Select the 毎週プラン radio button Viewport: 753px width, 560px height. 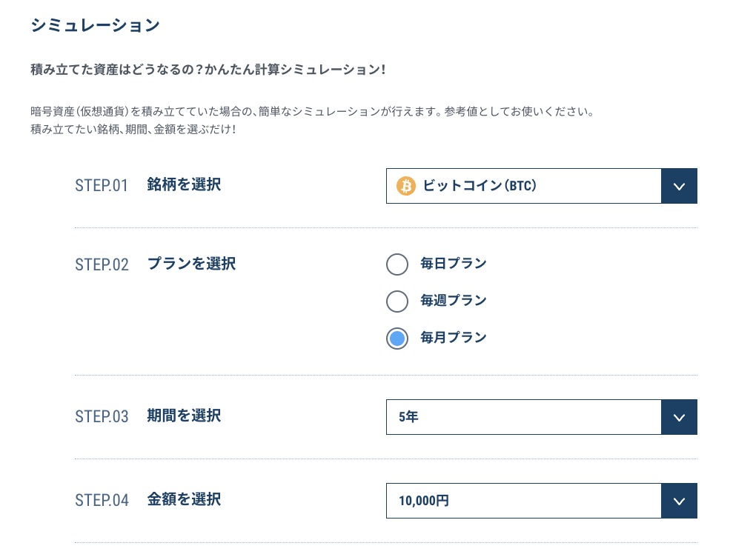[x=397, y=301]
